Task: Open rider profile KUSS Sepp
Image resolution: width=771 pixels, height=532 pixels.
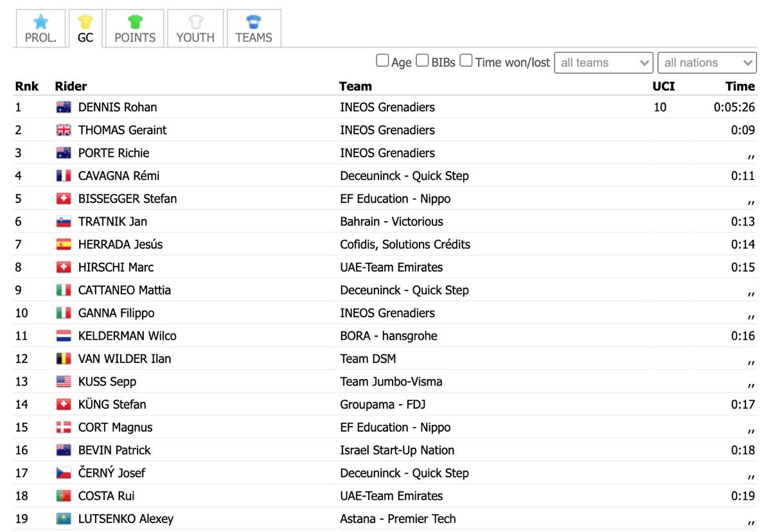Action: (107, 382)
